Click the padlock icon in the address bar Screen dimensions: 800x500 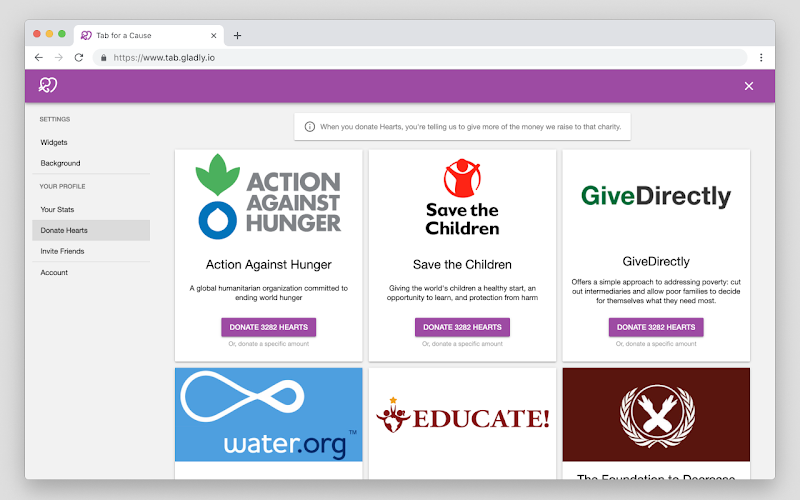pyautogui.click(x=104, y=58)
